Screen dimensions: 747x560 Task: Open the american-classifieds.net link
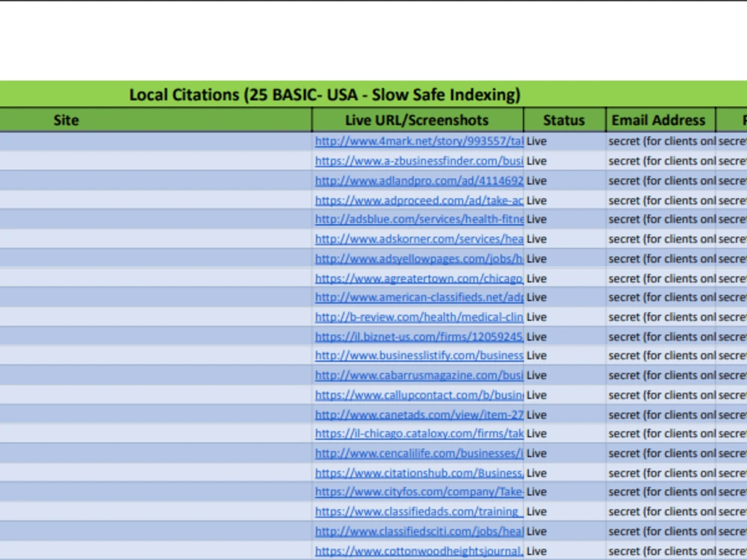click(x=419, y=297)
